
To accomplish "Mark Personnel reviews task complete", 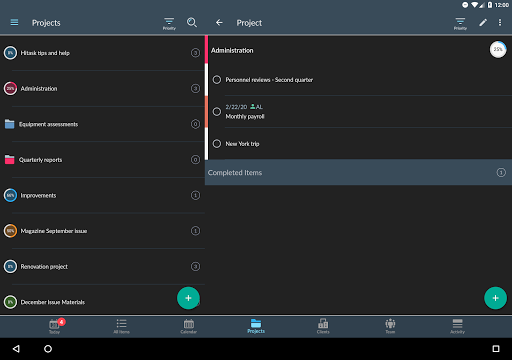I will [217, 80].
